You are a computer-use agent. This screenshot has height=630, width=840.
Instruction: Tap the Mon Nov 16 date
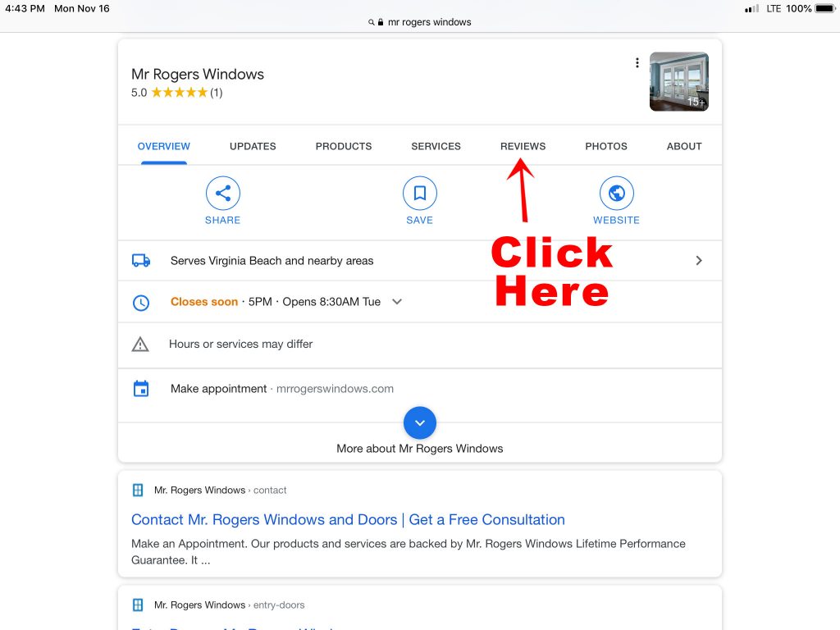pos(82,8)
